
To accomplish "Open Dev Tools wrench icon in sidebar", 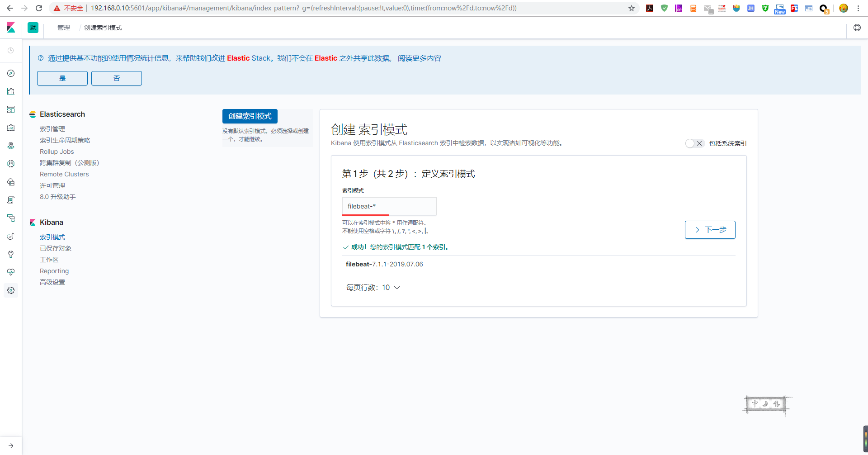I will click(11, 254).
